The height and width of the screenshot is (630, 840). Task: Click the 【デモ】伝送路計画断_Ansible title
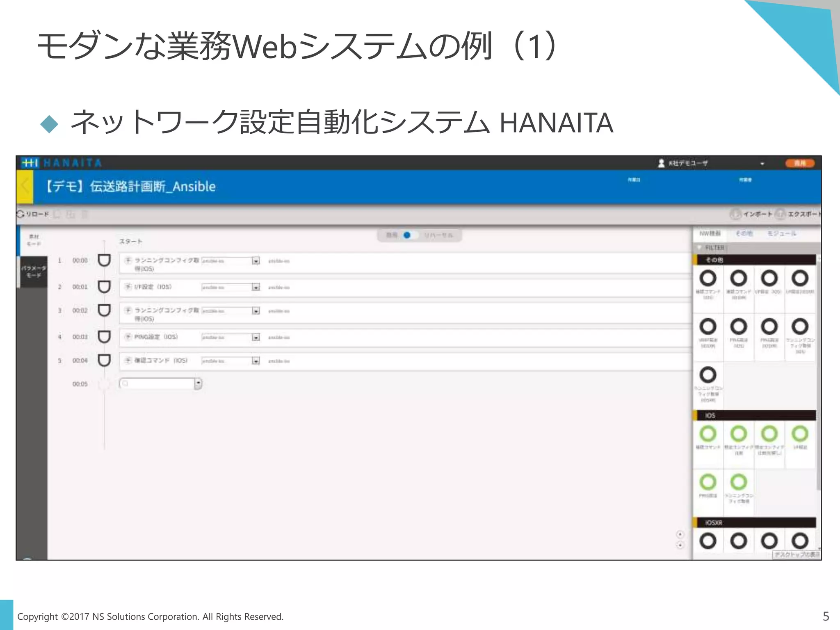click(x=129, y=187)
